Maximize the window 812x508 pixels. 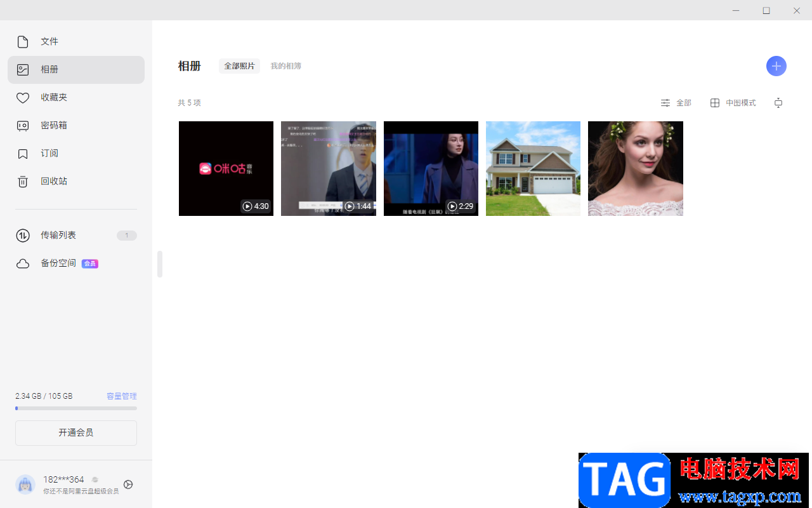point(766,10)
